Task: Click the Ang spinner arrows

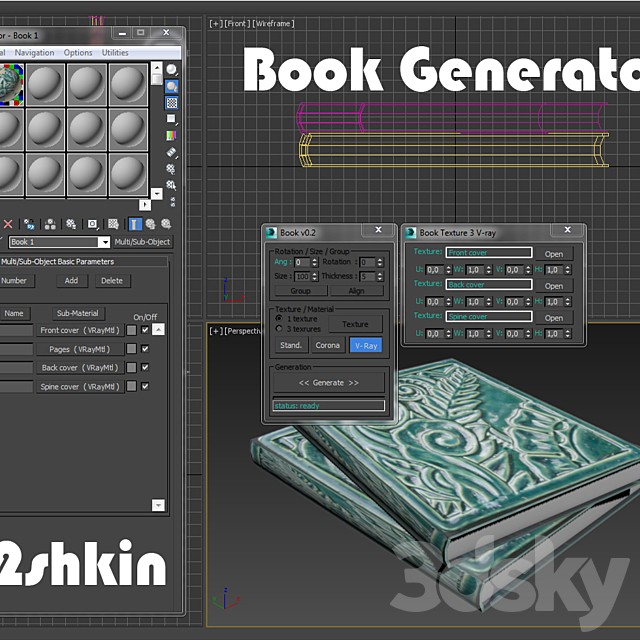Action: 314,262
